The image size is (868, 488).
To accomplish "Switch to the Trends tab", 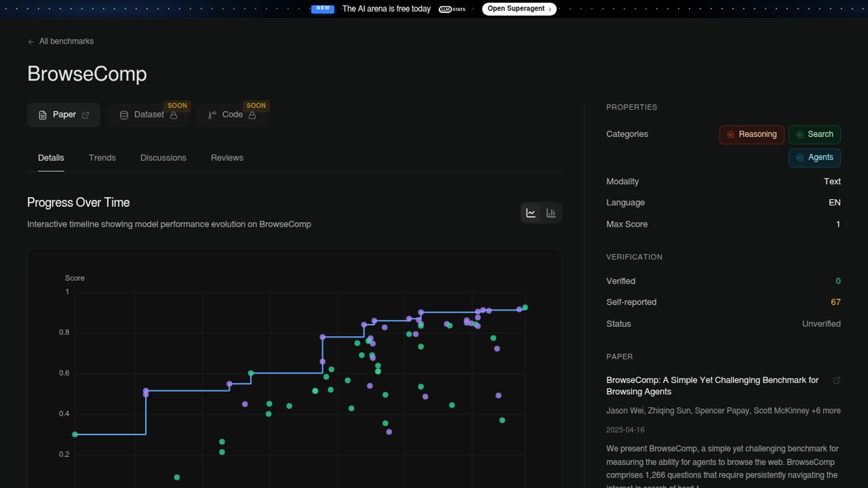I will click(x=102, y=158).
